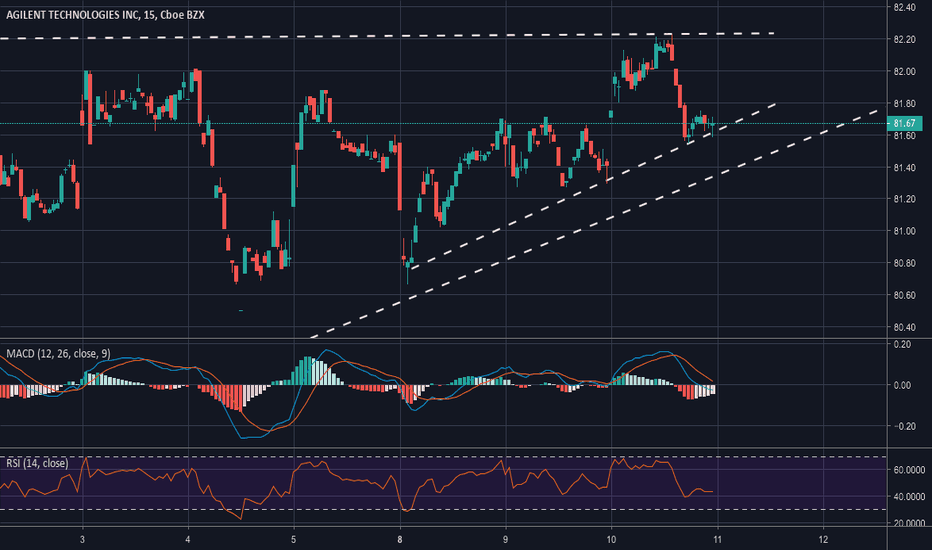Screen dimensions: 932x550
Task: Click the 80.60 price axis label
Action: point(904,296)
